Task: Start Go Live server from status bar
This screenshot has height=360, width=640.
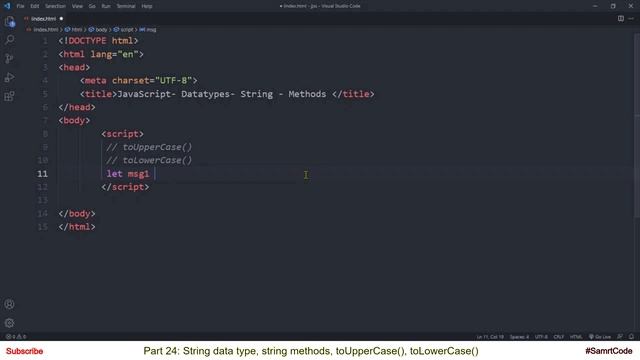Action: pos(600,337)
